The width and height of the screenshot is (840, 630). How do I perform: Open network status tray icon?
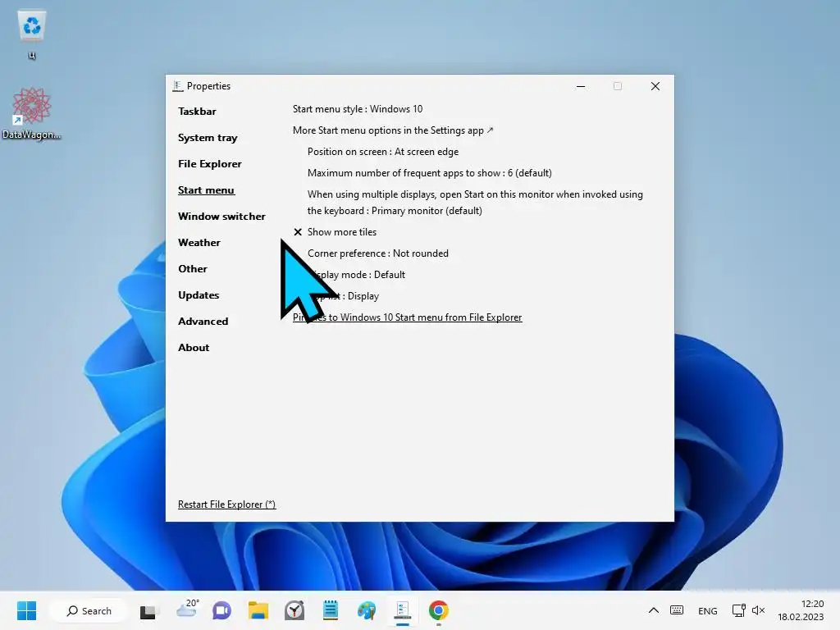739,610
